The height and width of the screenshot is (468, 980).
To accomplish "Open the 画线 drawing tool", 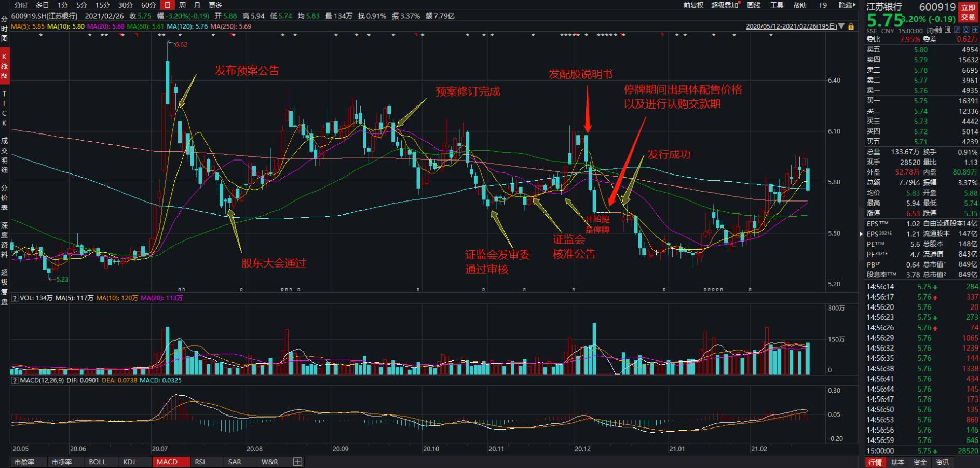I will (754, 6).
